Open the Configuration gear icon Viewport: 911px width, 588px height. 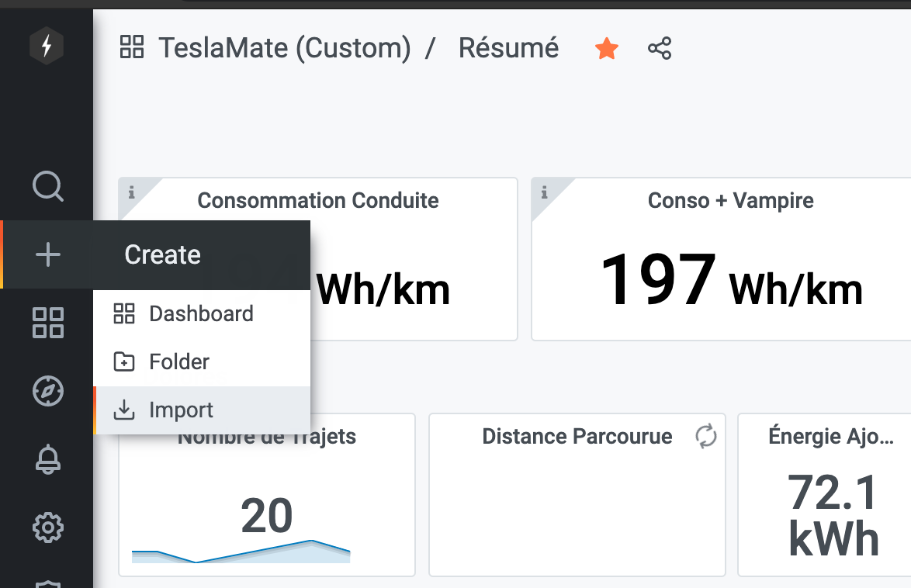point(47,527)
